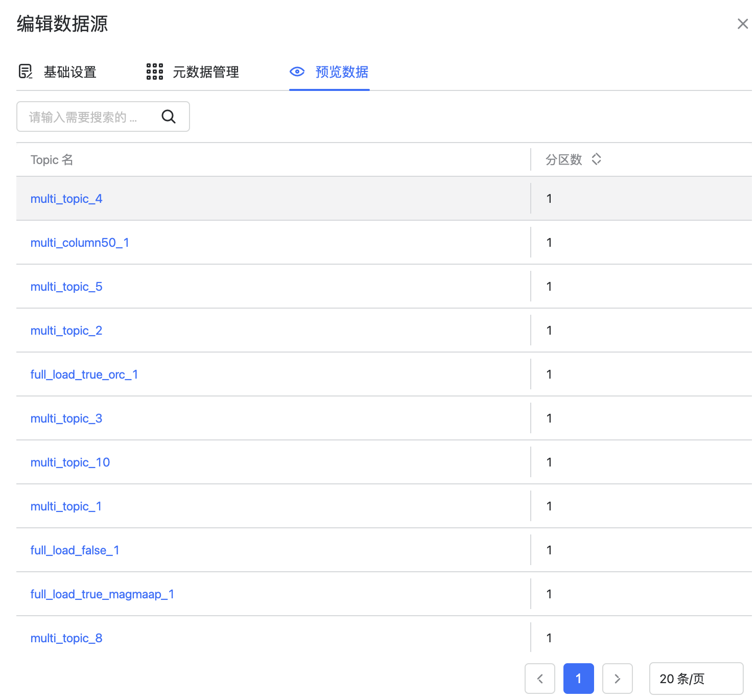
Task: Switch to 基础设置 tab
Action: [x=70, y=72]
